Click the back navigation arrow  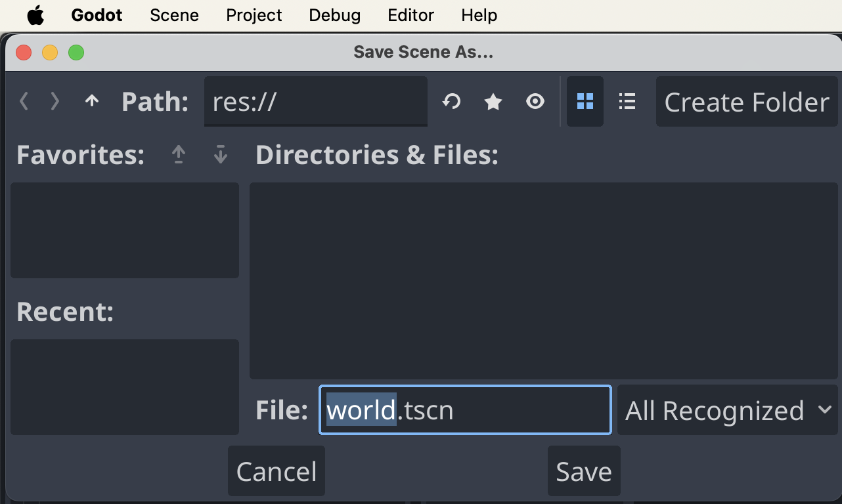pyautogui.click(x=24, y=101)
